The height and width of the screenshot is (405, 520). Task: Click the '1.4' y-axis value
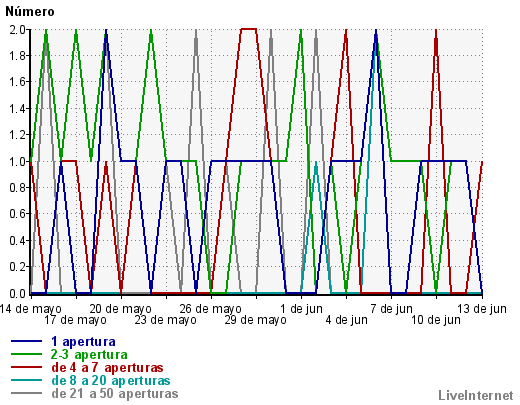pos(17,109)
